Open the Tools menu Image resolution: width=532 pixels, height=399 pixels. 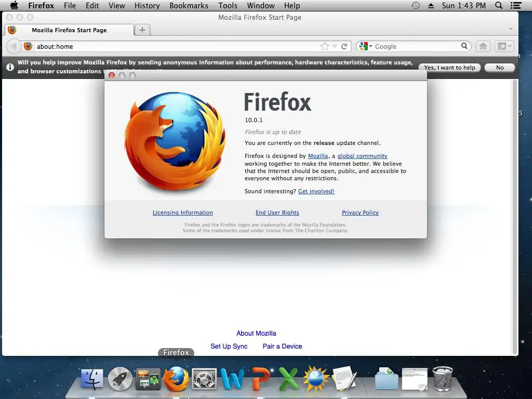click(228, 5)
